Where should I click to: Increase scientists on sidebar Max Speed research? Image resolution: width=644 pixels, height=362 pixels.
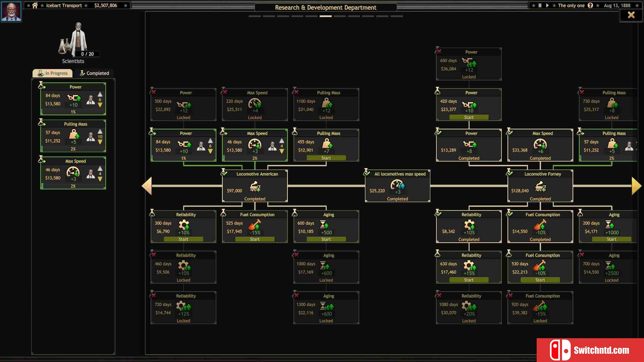(x=100, y=168)
